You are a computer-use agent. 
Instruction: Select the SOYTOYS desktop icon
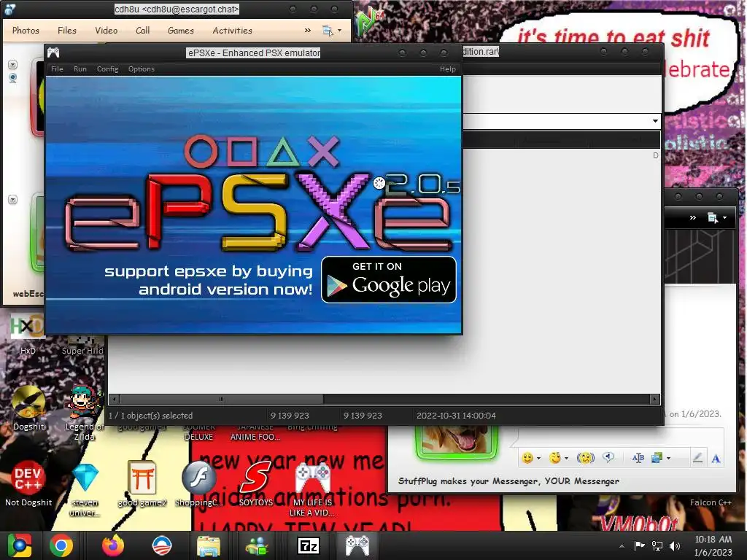(256, 484)
